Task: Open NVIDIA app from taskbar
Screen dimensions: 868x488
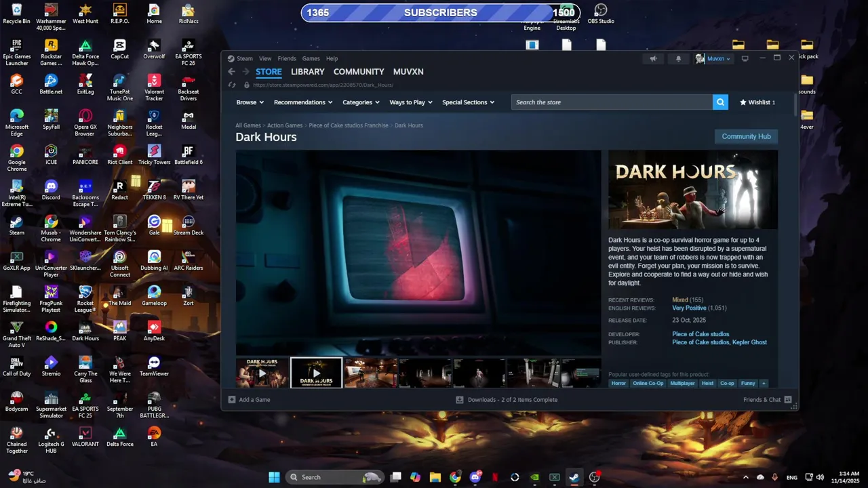Action: pyautogui.click(x=534, y=477)
